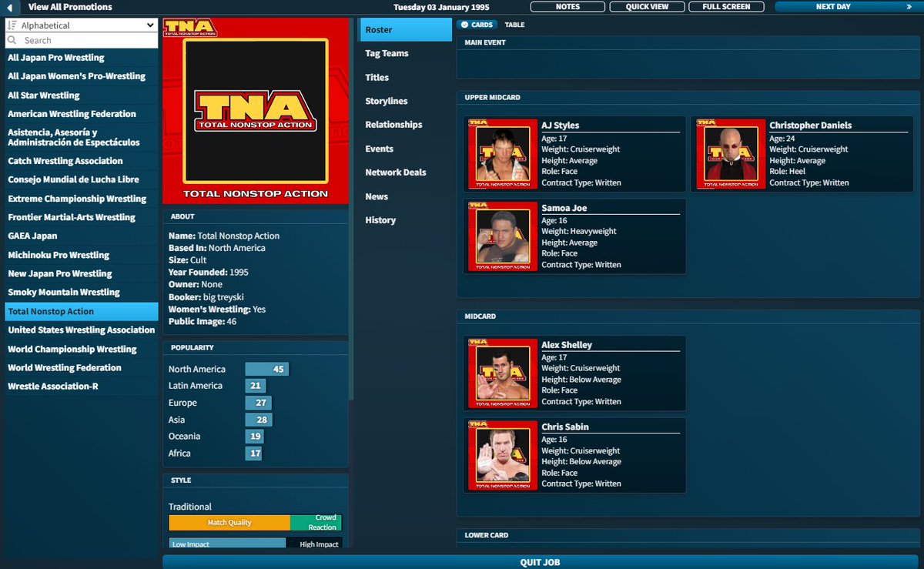
Task: Select Michinoku Pro Wrestling
Action: (x=82, y=255)
